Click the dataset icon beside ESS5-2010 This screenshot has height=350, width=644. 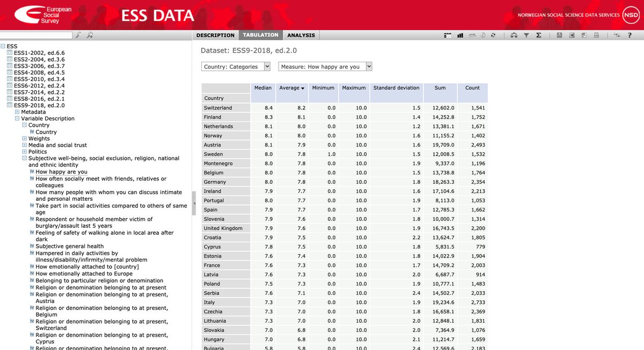pyautogui.click(x=10, y=79)
